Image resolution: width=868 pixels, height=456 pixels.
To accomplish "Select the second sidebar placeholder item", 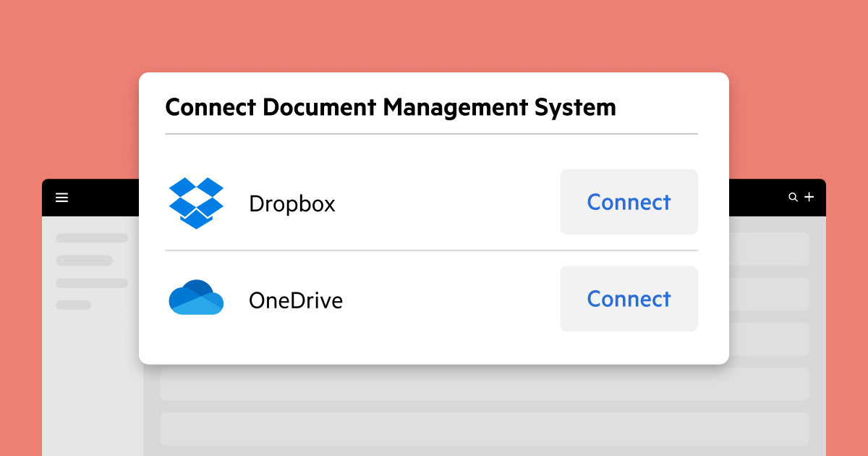I will [x=84, y=261].
